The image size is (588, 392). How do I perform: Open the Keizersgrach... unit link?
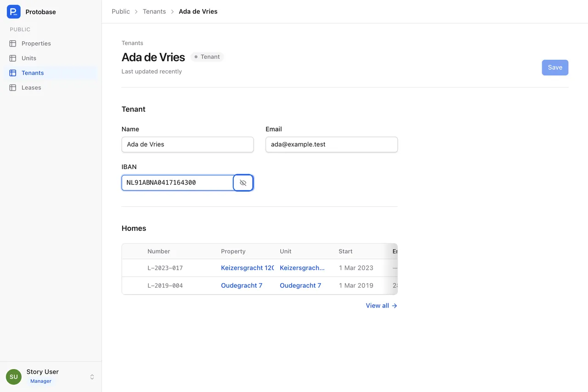302,268
